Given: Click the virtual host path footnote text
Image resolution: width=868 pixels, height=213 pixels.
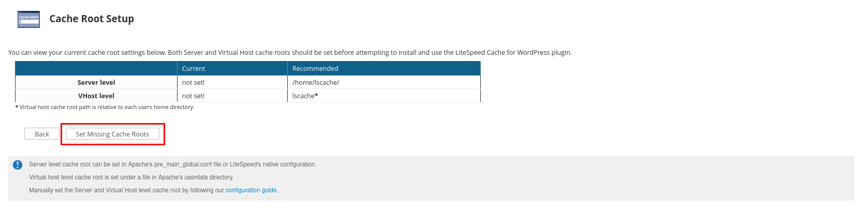Looking at the screenshot, I should [105, 107].
